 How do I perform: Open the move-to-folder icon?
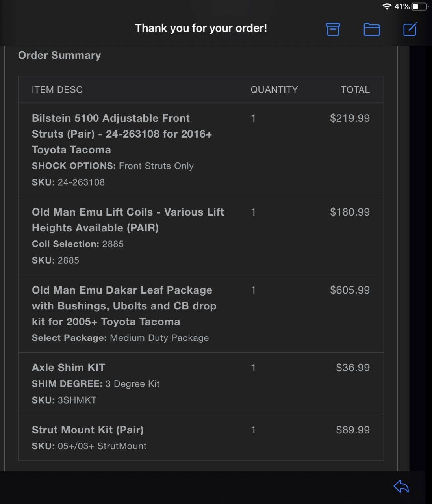click(371, 30)
